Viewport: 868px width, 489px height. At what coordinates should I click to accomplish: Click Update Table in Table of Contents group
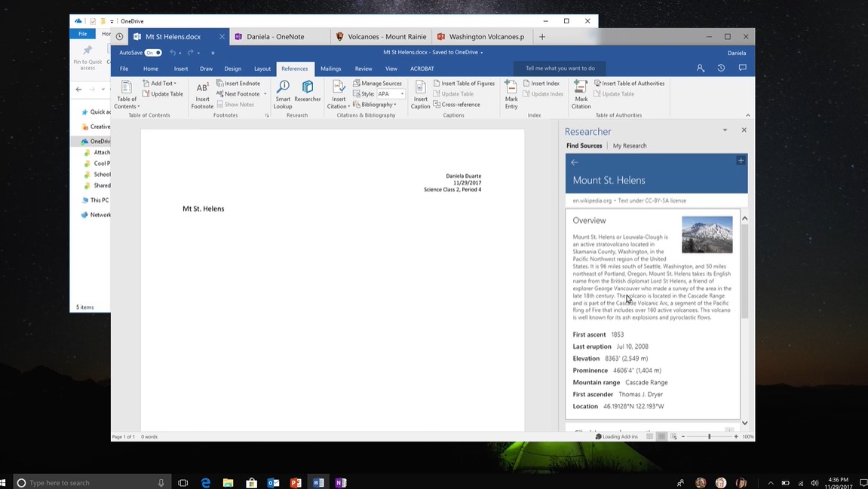coord(163,94)
